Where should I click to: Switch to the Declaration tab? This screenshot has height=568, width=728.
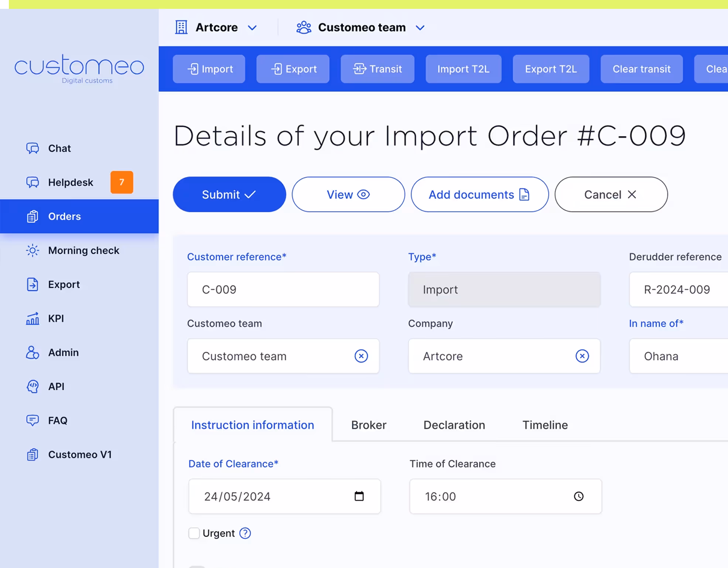(454, 425)
